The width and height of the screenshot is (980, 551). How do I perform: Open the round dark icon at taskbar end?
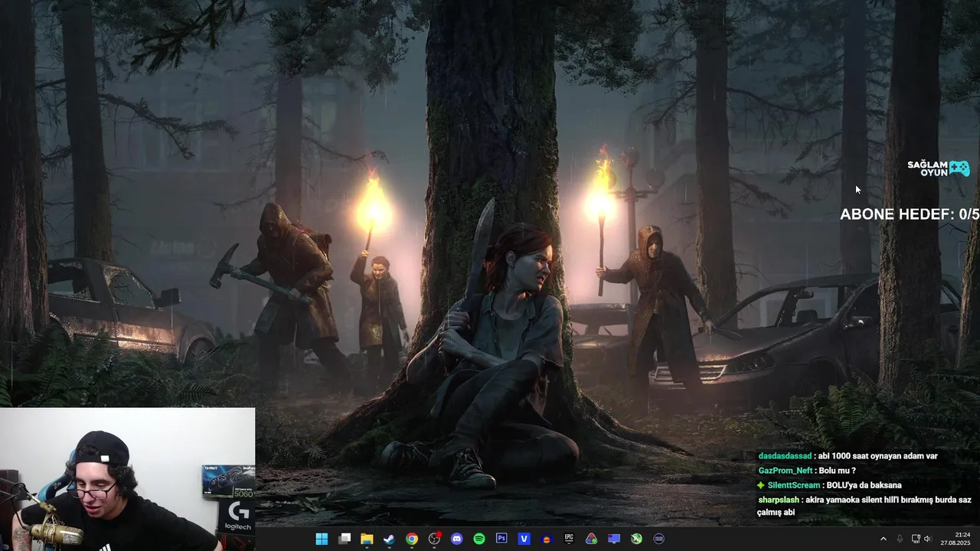pos(659,539)
